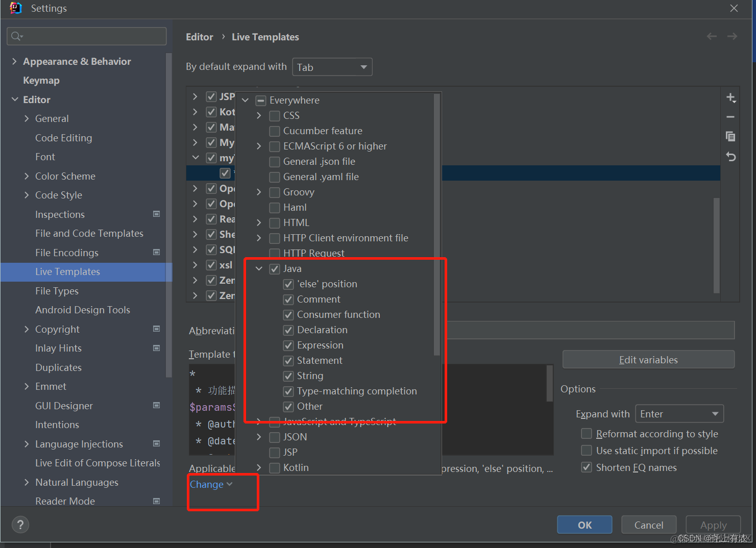Click the context popup vertical scrollbar
Image resolution: width=756 pixels, height=548 pixels.
pyautogui.click(x=436, y=225)
